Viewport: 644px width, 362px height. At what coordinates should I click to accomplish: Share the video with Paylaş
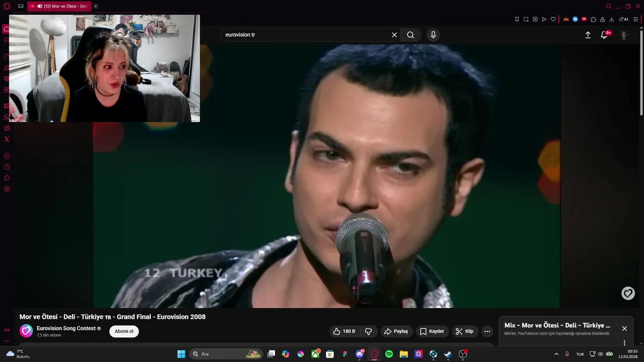point(396,331)
